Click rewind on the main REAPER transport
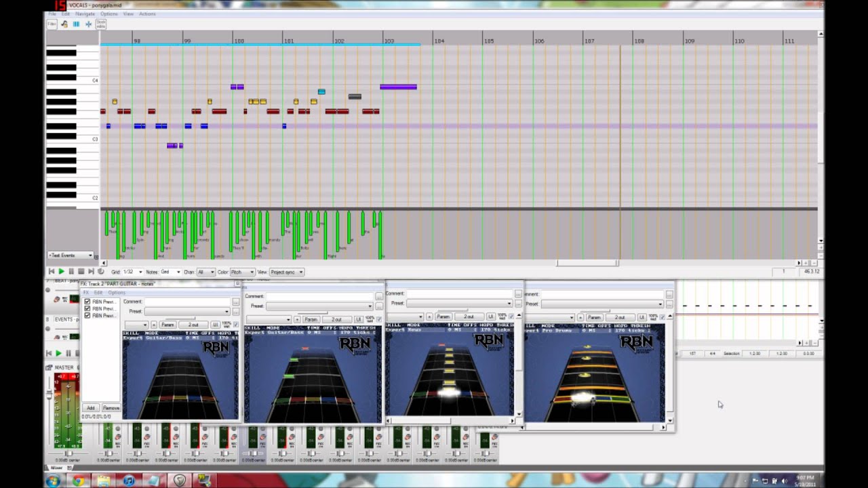Viewport: 868px width, 488px height. [49, 353]
